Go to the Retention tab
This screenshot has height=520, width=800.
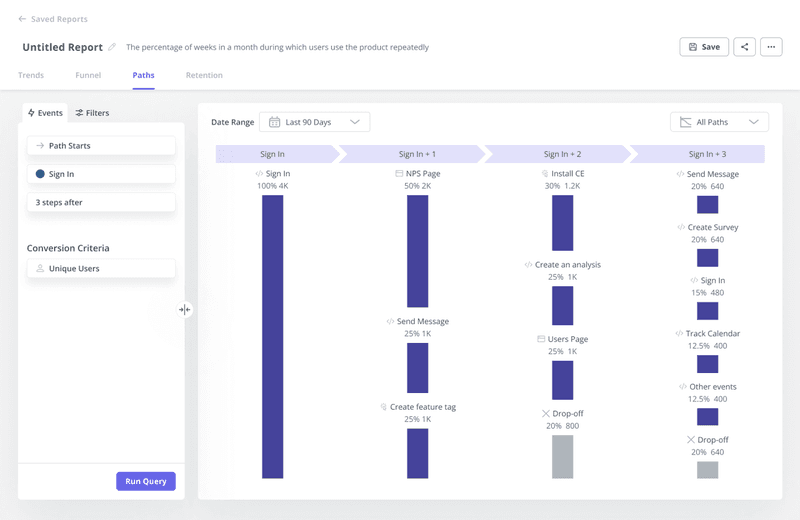[204, 75]
